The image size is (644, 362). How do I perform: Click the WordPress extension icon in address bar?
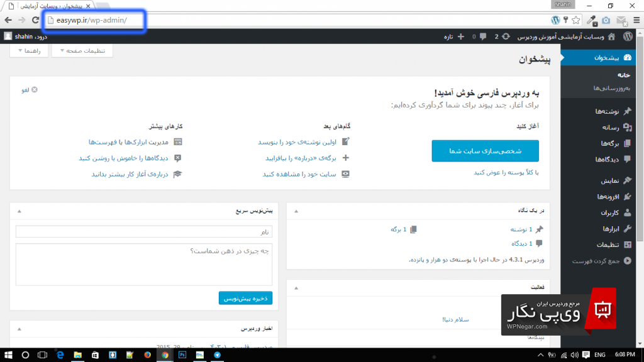[x=555, y=20]
